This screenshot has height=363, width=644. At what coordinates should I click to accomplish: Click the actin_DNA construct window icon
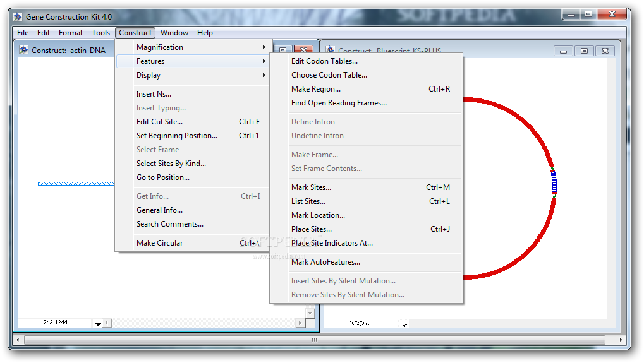tap(24, 50)
